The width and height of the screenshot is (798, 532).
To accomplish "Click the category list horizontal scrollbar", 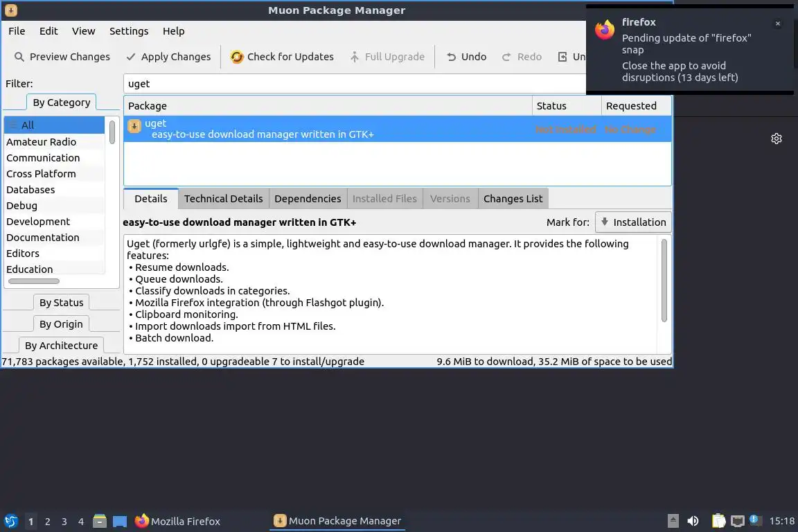I will (x=33, y=281).
